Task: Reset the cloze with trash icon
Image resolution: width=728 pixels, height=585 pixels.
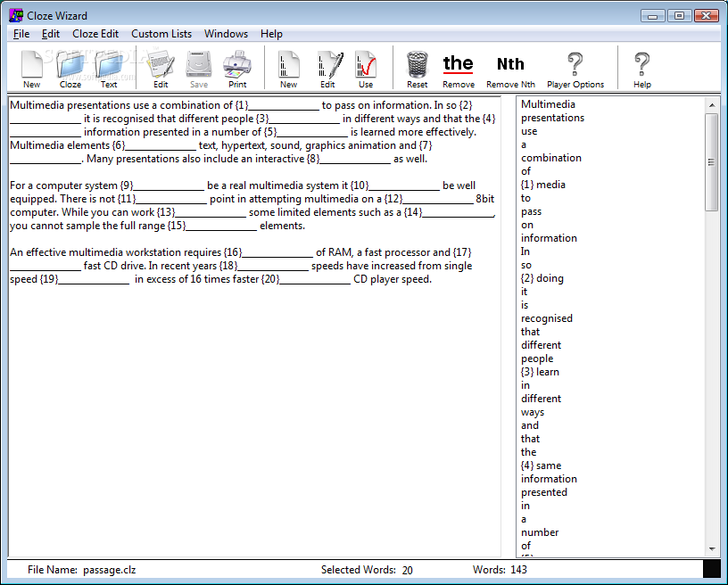Action: pos(417,70)
